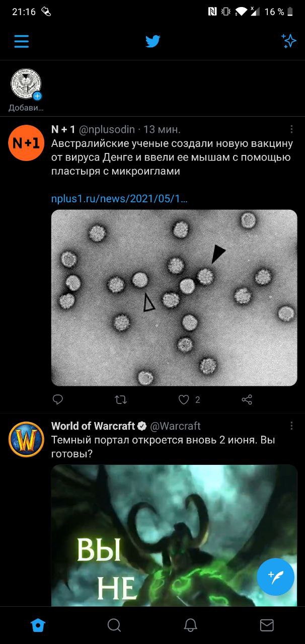The image size is (305, 644).
Task: Tap the Twitter bird logo
Action: tap(152, 41)
